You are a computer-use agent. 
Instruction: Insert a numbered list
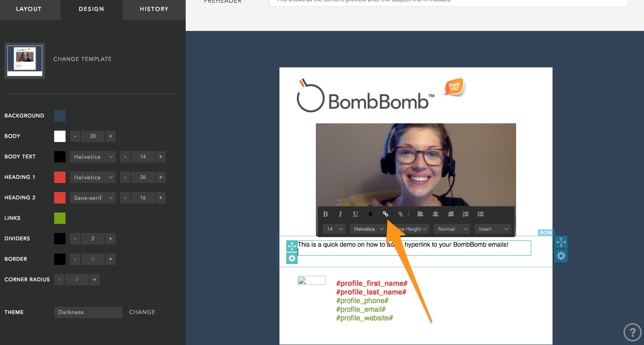466,214
